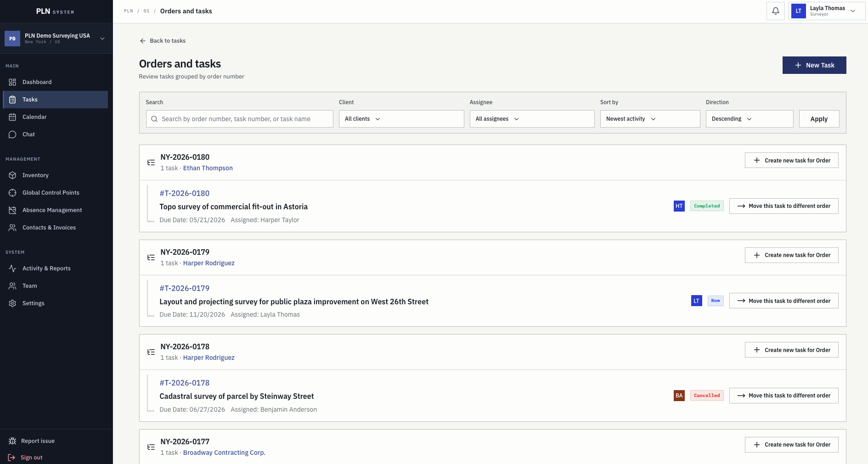This screenshot has width=868, height=464.
Task: Click the LT user avatar in header
Action: pyautogui.click(x=798, y=11)
